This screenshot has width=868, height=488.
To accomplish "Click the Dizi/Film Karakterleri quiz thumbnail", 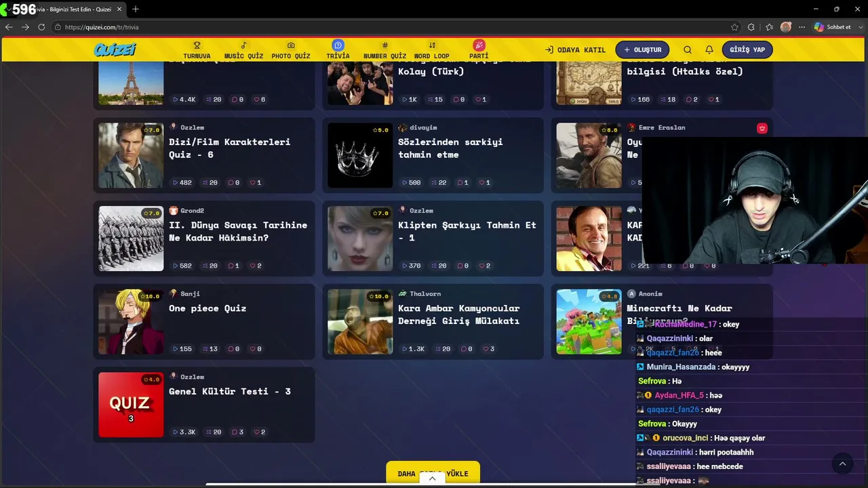I will [x=131, y=155].
